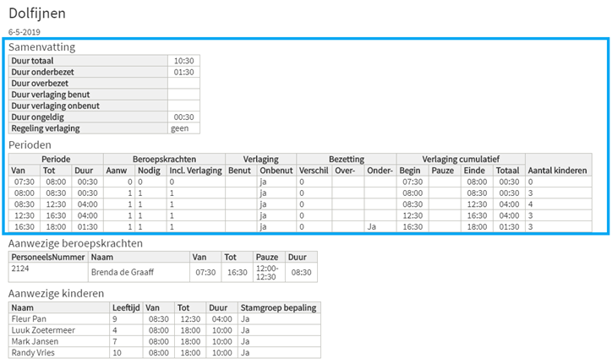Select the Verlaging cumulatief column header
Viewport: 612px width, 364px height.
pos(461,159)
